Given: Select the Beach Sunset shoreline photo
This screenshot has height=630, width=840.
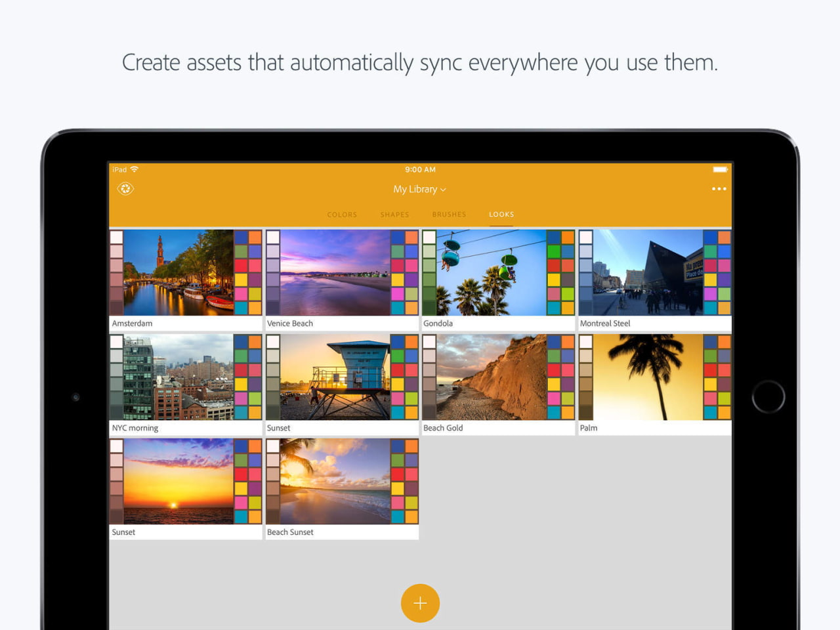Looking at the screenshot, I should click(x=335, y=482).
